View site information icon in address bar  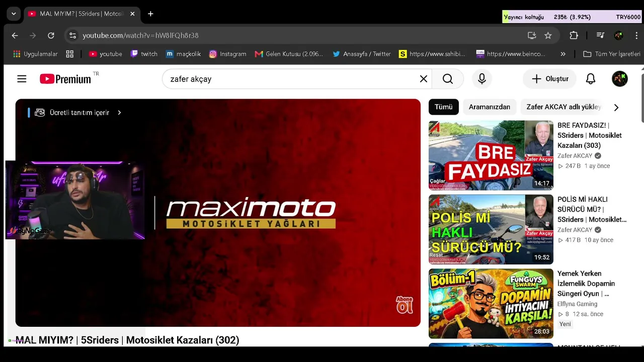coord(73,35)
